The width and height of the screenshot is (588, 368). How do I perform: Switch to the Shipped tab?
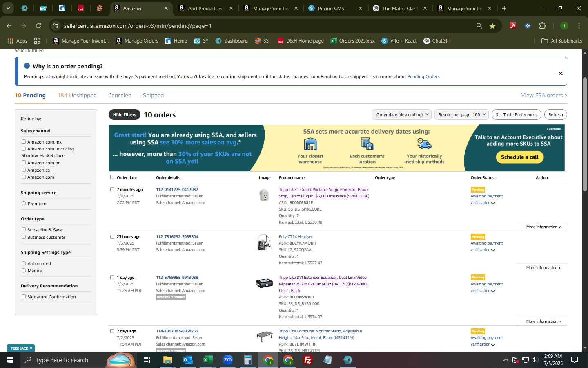tap(153, 95)
